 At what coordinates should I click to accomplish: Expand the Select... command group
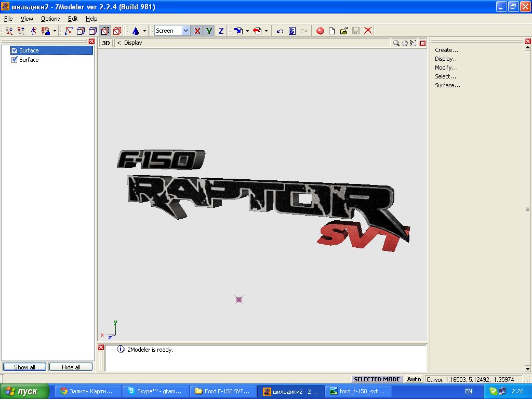(x=445, y=76)
